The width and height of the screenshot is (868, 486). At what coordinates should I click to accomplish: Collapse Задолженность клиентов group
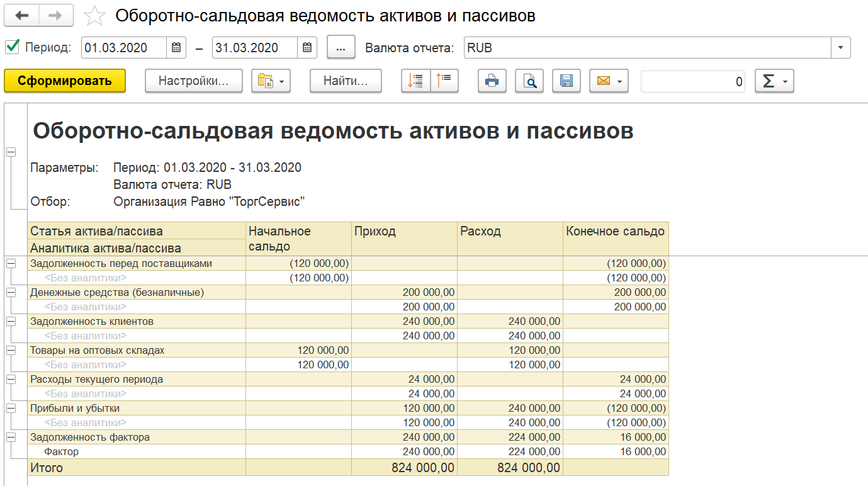[x=10, y=322]
